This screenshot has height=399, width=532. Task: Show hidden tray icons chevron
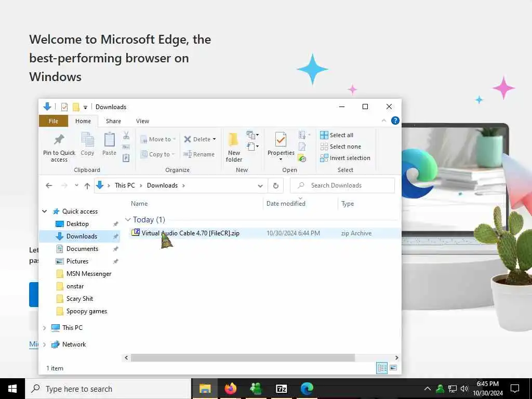[x=428, y=389]
